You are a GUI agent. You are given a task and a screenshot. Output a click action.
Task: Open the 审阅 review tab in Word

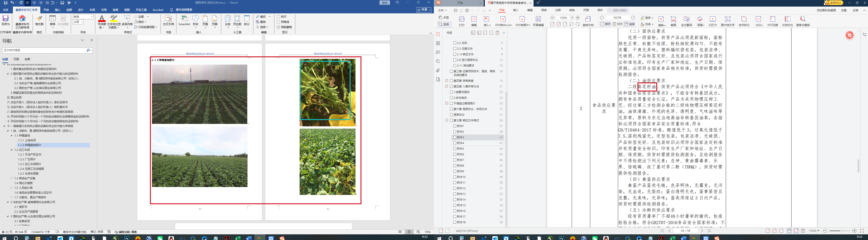(x=115, y=10)
